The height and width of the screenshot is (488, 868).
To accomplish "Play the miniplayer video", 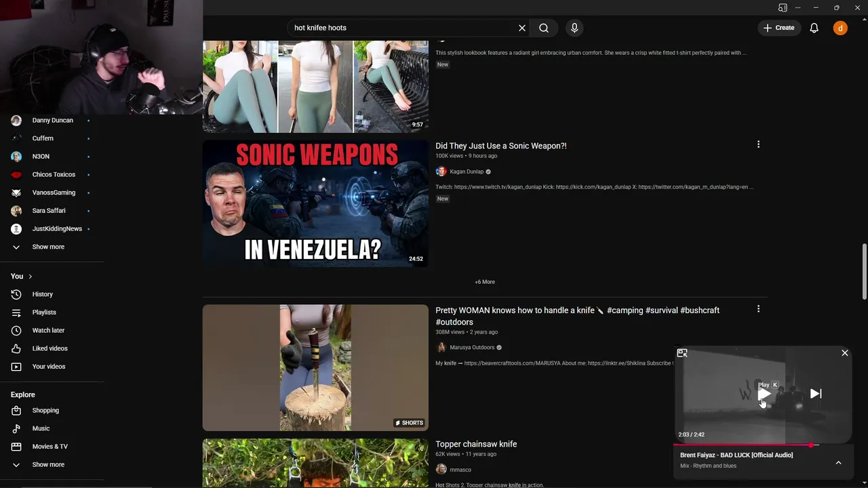I will coord(764,394).
